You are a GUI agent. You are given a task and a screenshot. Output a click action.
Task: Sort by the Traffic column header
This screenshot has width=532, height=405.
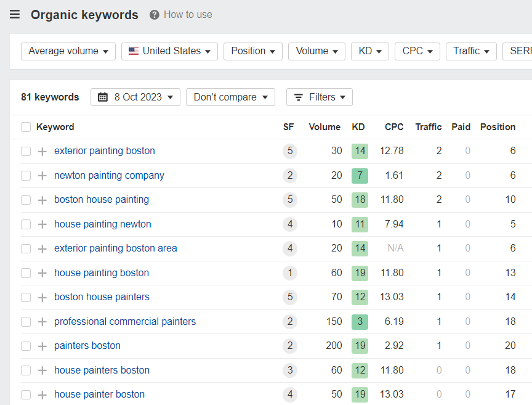point(429,127)
